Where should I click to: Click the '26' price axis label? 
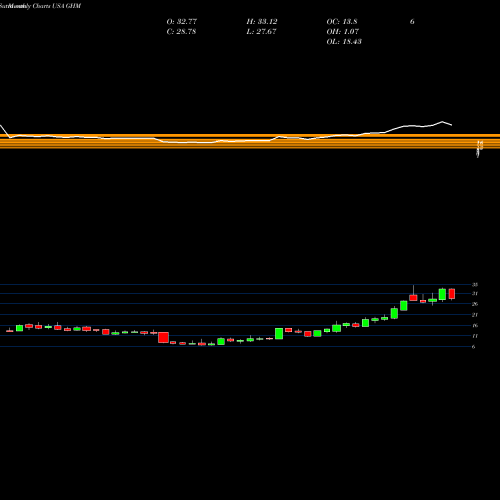pyautogui.click(x=475, y=304)
